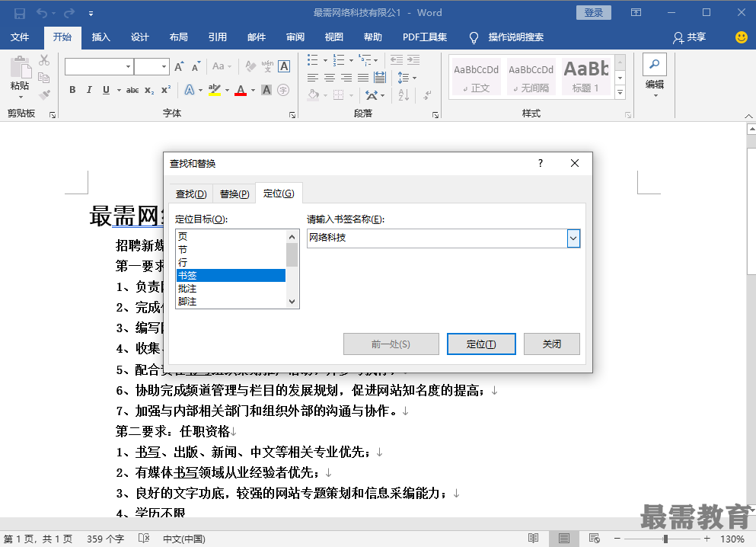756x547 pixels.
Task: Click the Paste clipboard icon
Action: pyautogui.click(x=21, y=67)
